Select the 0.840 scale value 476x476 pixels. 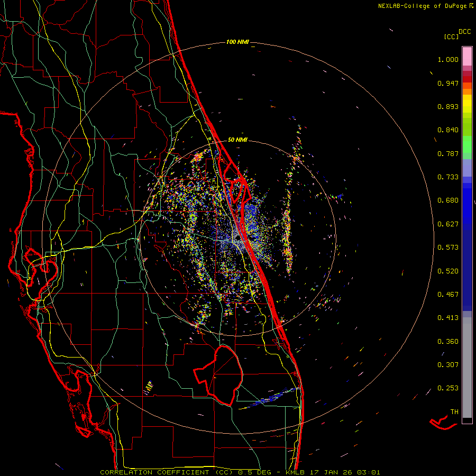[448, 130]
